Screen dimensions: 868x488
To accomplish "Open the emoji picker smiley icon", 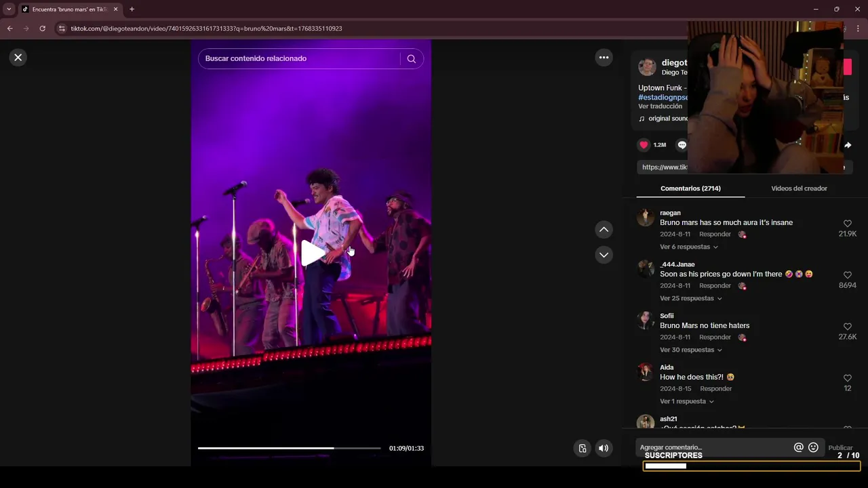I will pyautogui.click(x=813, y=447).
